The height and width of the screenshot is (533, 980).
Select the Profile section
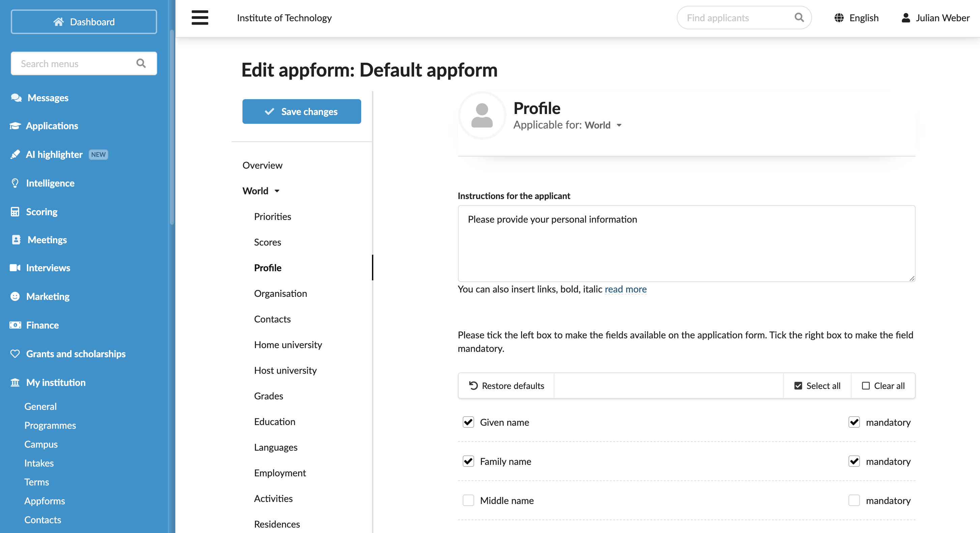point(267,268)
